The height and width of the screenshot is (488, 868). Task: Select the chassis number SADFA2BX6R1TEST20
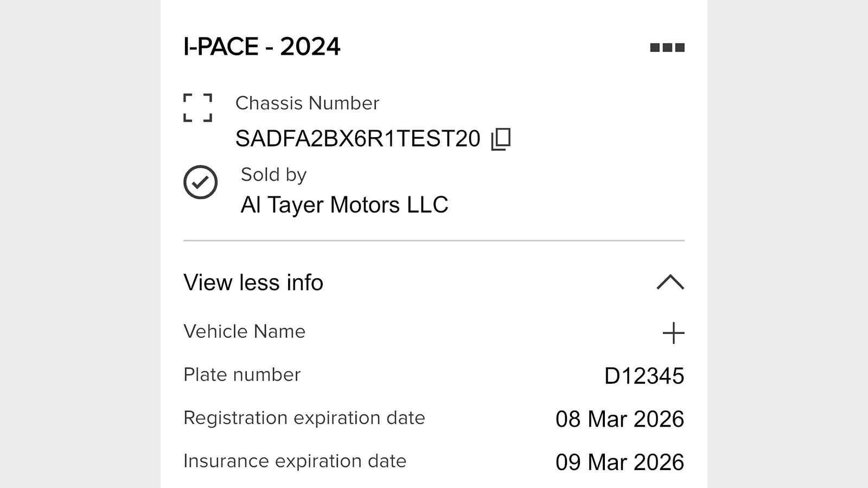(358, 139)
